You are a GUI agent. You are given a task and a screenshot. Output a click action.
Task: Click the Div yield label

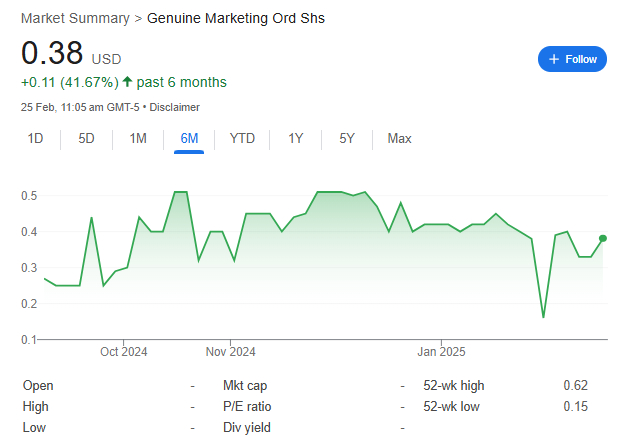(247, 427)
